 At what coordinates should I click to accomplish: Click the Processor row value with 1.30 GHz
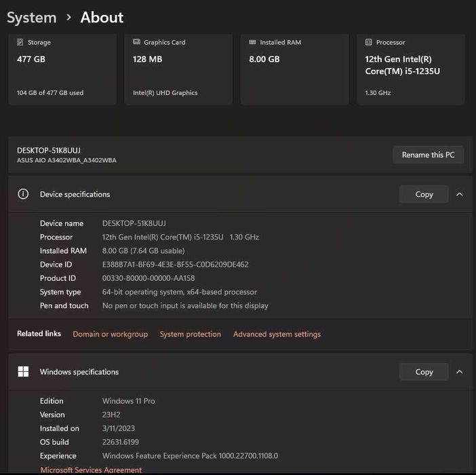point(180,237)
